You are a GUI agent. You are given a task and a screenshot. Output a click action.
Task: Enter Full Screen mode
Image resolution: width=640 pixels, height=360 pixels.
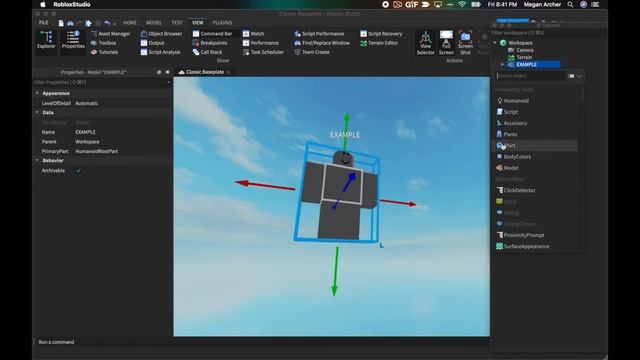click(x=446, y=42)
